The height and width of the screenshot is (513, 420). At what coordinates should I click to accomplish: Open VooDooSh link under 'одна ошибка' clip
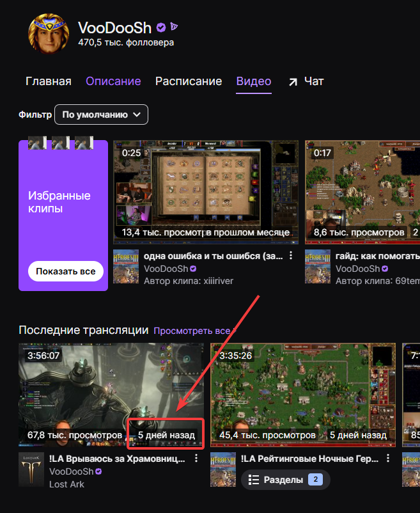point(166,269)
